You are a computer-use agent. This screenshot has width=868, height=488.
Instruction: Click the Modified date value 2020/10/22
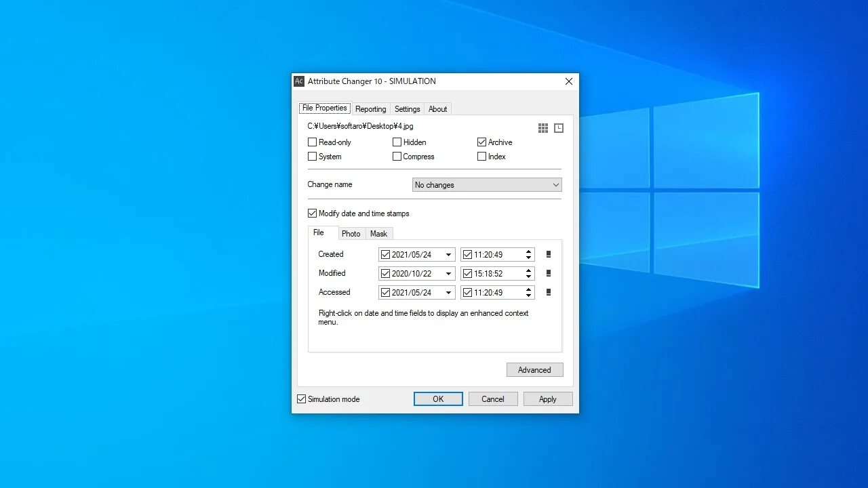pyautogui.click(x=412, y=274)
